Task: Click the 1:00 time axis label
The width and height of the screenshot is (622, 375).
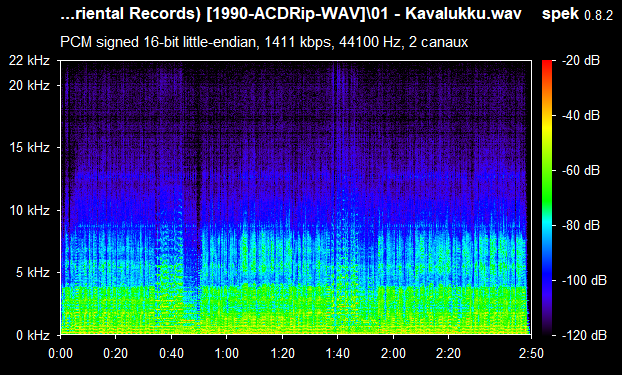Action: (227, 353)
